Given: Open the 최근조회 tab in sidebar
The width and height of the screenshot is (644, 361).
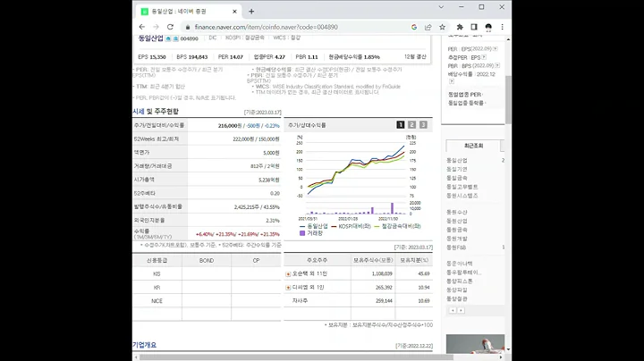Looking at the screenshot, I should (x=473, y=146).
